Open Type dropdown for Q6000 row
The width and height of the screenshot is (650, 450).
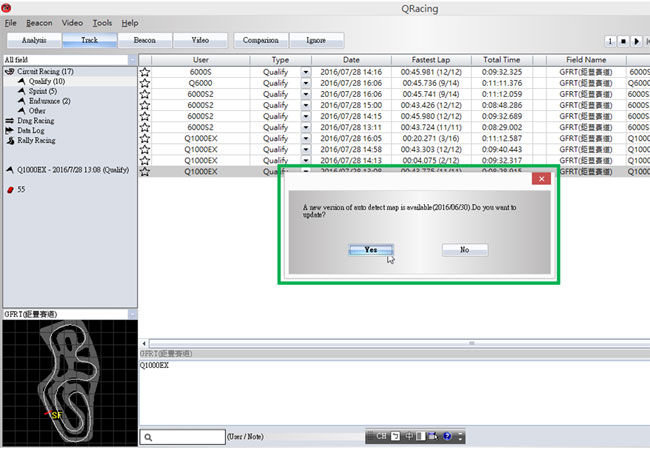[x=306, y=83]
